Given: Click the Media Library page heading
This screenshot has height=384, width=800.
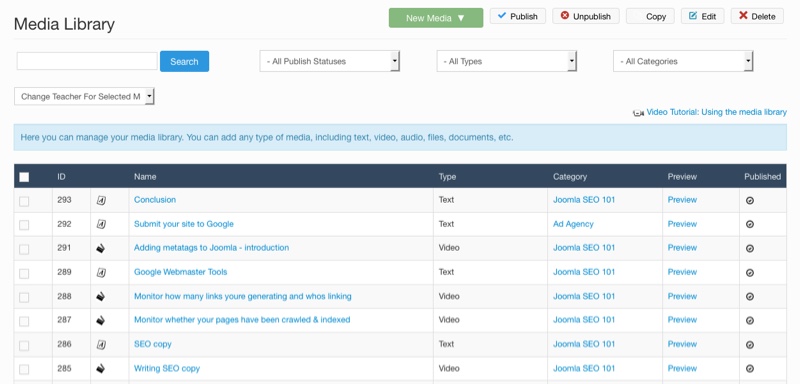Looking at the screenshot, I should click(x=64, y=24).
